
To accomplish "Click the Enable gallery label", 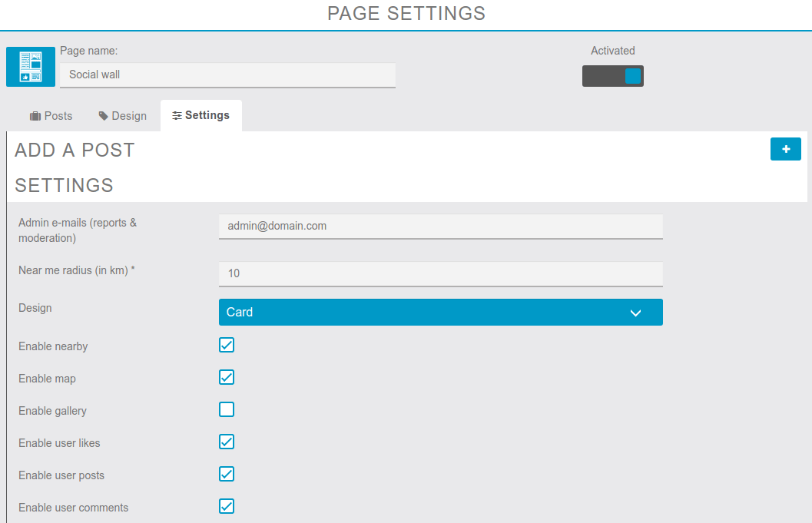I will (x=53, y=411).
